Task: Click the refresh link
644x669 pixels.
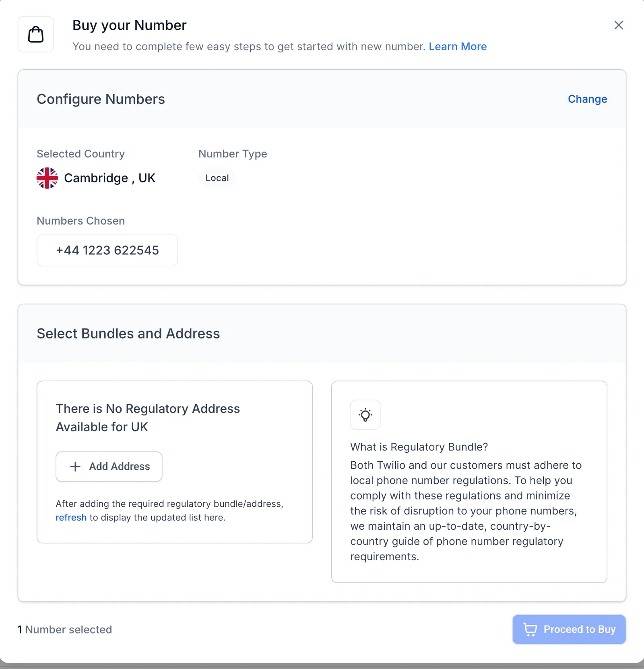Action: pos(71,518)
